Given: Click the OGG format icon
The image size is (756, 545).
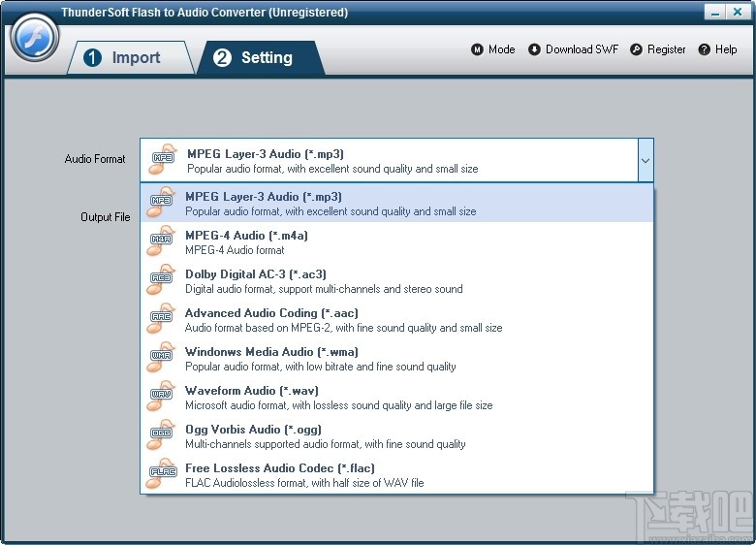Looking at the screenshot, I should [x=161, y=434].
